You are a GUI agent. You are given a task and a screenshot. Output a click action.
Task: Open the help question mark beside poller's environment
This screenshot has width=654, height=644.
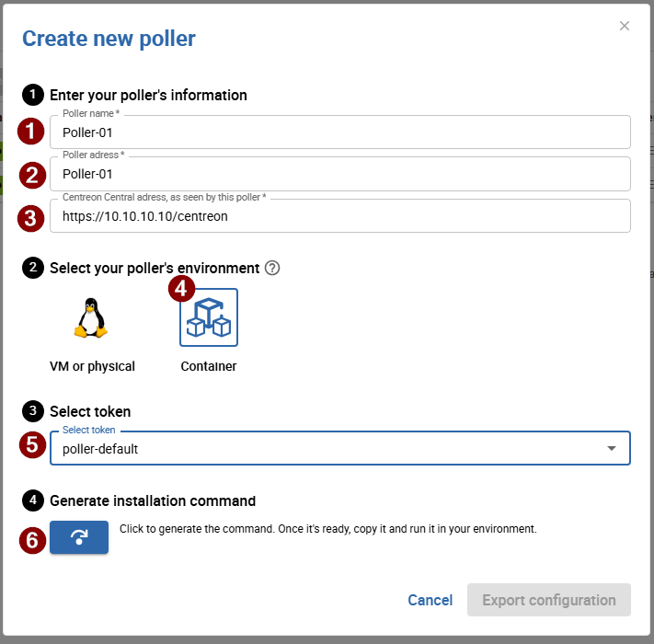[272, 268]
